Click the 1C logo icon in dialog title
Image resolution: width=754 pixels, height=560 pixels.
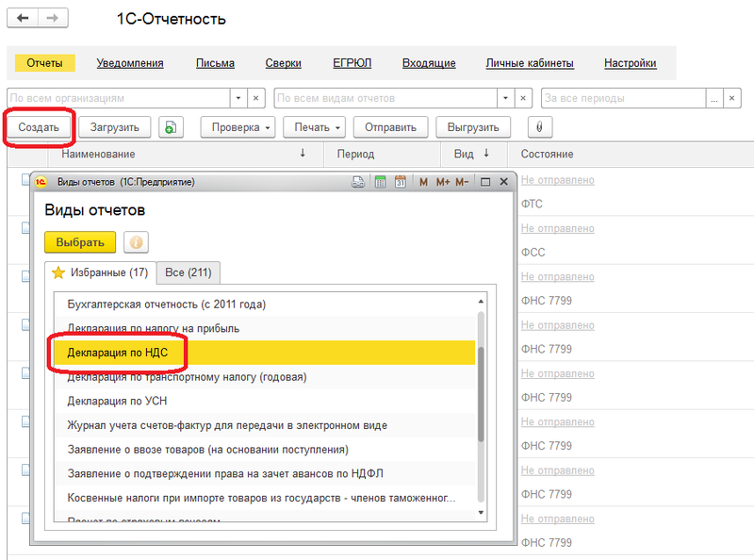pos(41,182)
